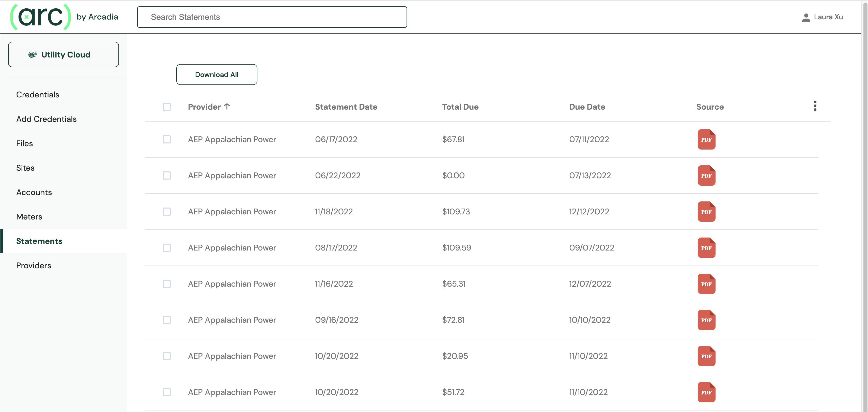Open PDF for the $0.00 statement
The width and height of the screenshot is (868, 412).
pos(706,175)
